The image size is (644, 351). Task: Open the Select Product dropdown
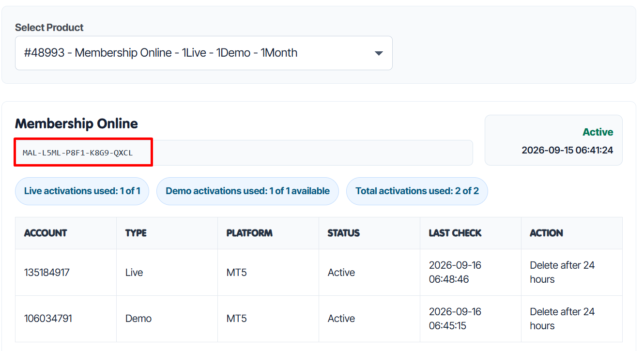point(203,53)
